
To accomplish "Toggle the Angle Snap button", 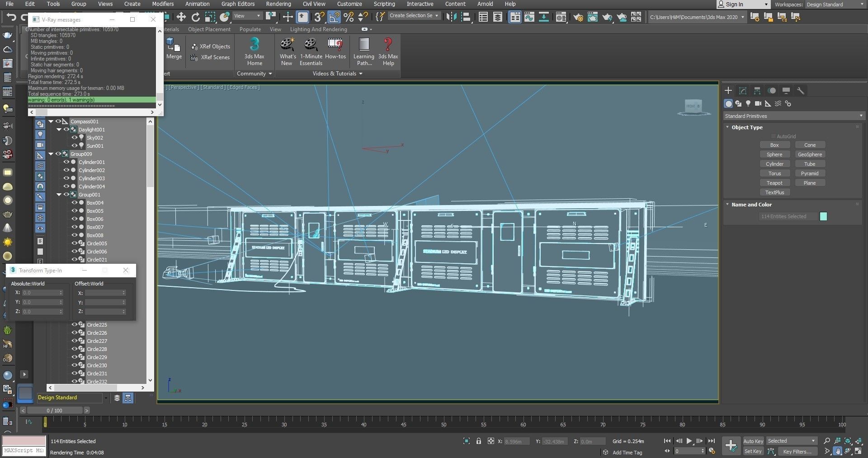I will tap(334, 17).
